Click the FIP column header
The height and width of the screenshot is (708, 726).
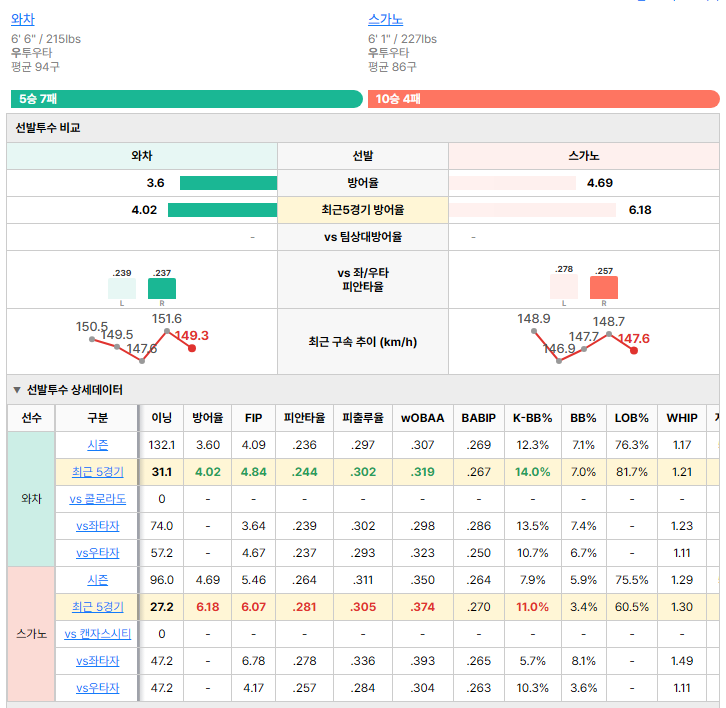coord(253,418)
